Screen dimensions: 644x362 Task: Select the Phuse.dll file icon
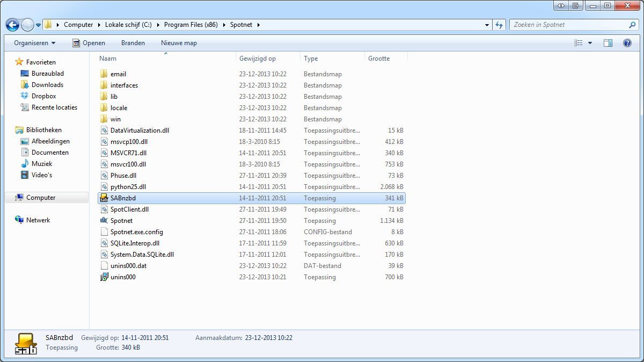104,176
